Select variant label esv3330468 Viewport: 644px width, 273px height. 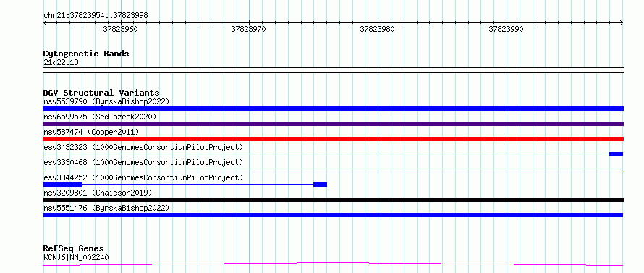(x=143, y=162)
